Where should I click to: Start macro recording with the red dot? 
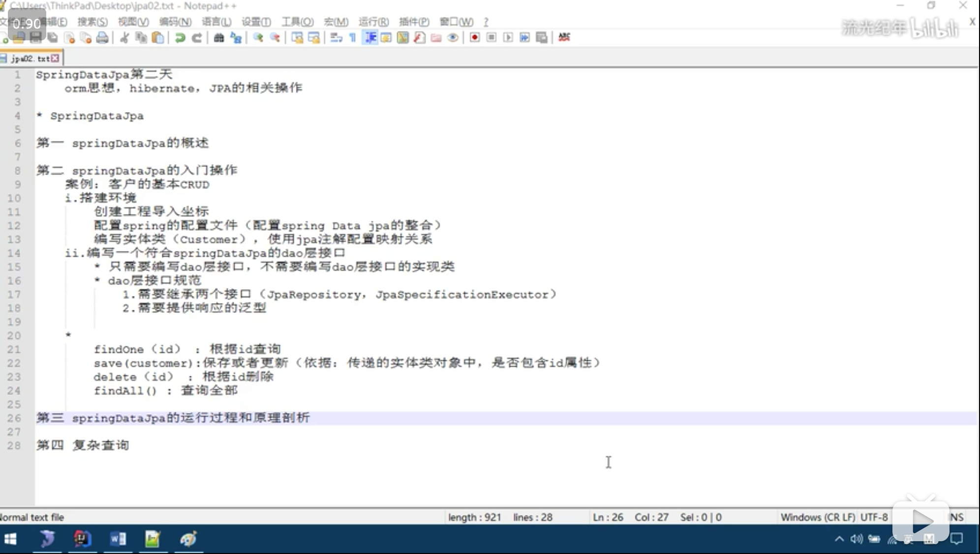475,38
